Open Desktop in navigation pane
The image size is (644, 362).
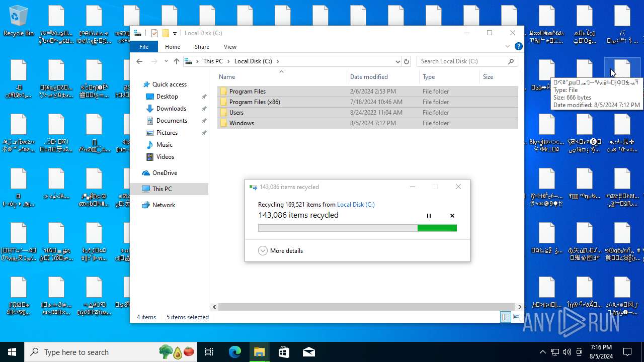click(167, 97)
